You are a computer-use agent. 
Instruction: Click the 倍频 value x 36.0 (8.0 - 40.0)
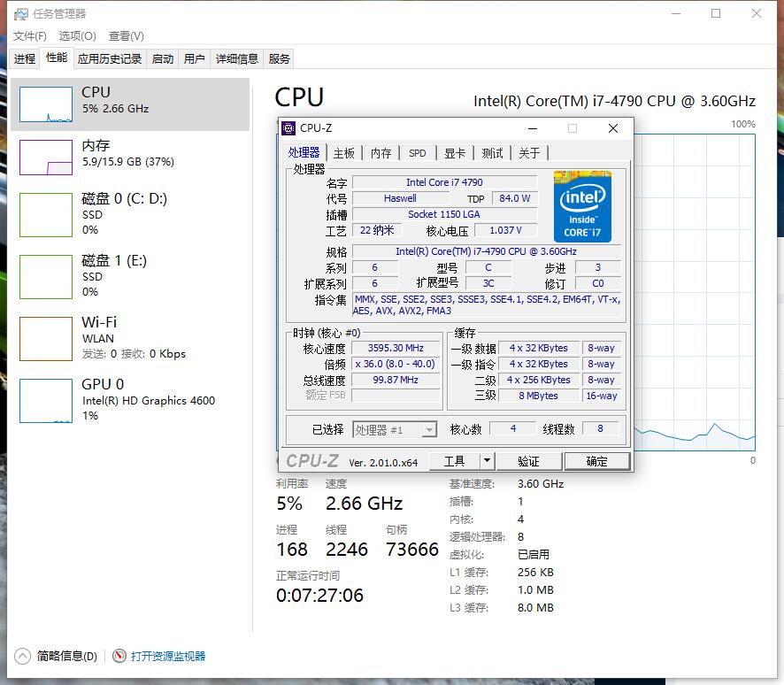tap(396, 364)
